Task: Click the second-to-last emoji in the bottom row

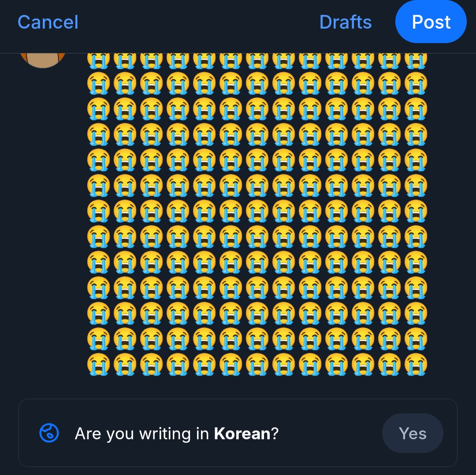Action: tap(389, 364)
